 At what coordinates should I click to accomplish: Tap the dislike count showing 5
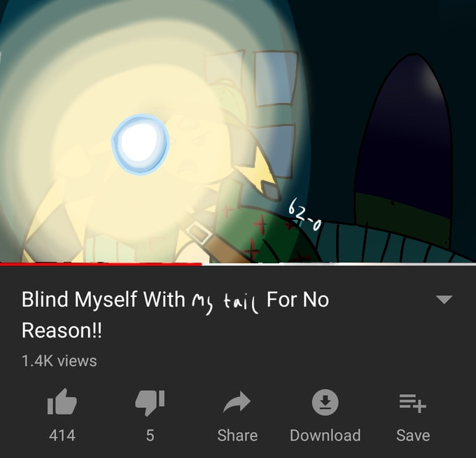coord(150,435)
